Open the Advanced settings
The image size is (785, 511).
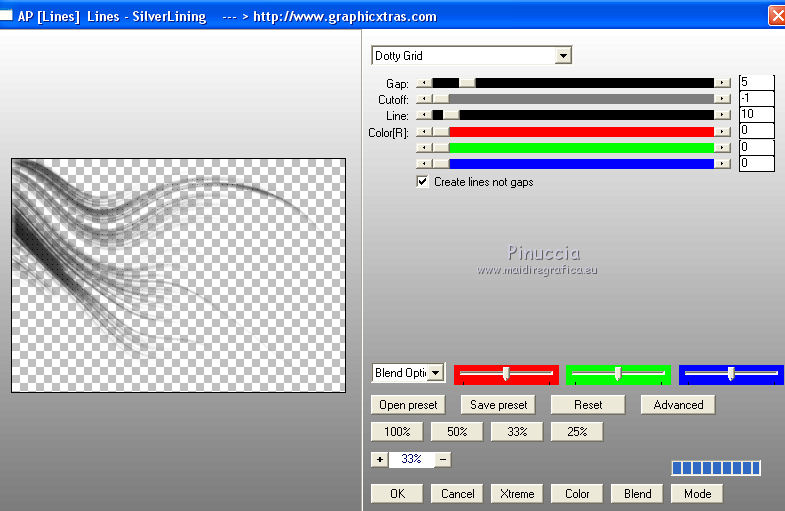click(678, 405)
